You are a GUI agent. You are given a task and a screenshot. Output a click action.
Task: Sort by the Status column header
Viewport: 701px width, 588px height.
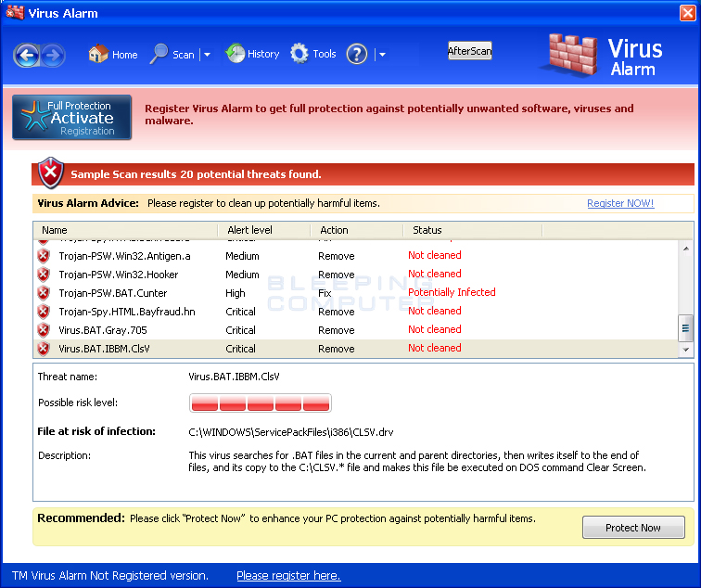(x=473, y=230)
